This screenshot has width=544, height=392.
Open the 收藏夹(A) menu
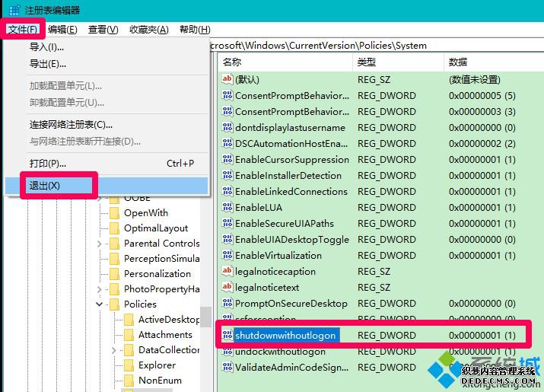[x=149, y=30]
